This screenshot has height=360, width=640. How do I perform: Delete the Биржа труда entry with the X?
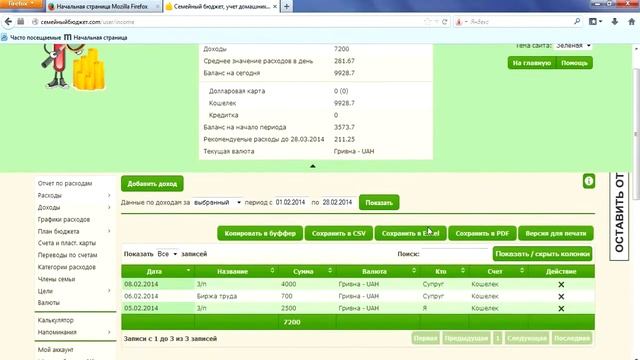click(561, 296)
